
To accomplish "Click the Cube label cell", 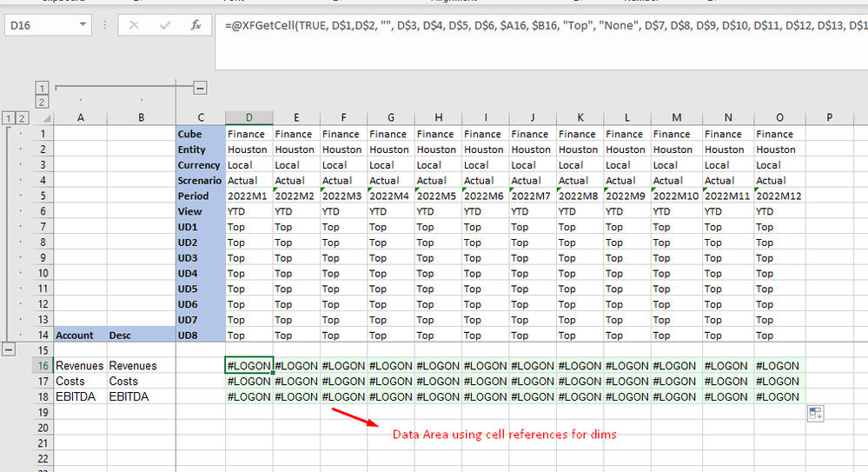I will 201,134.
